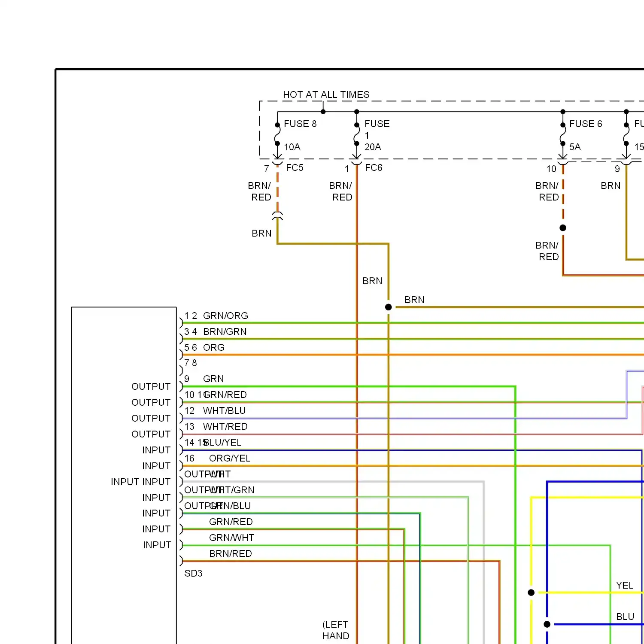The height and width of the screenshot is (644, 644).
Task: Select pin number 13 label
Action: pos(189,426)
